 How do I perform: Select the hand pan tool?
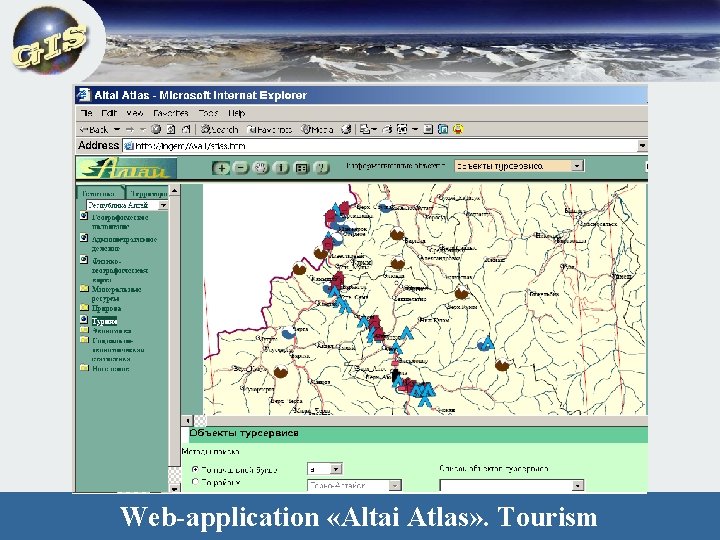click(x=261, y=168)
